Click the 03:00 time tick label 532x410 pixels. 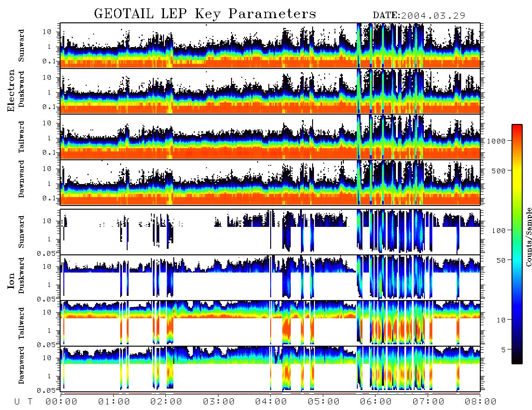[219, 402]
